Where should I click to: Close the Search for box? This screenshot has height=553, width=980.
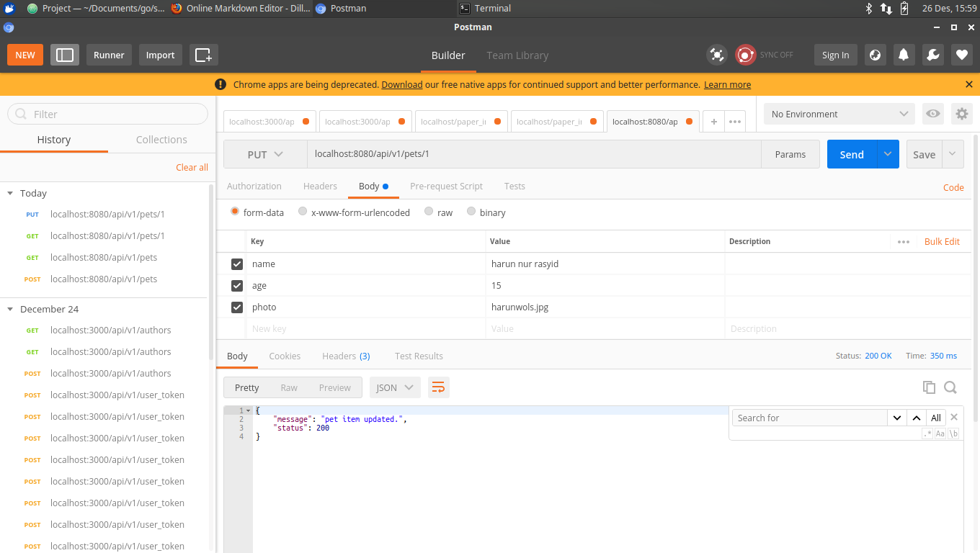[x=954, y=418]
